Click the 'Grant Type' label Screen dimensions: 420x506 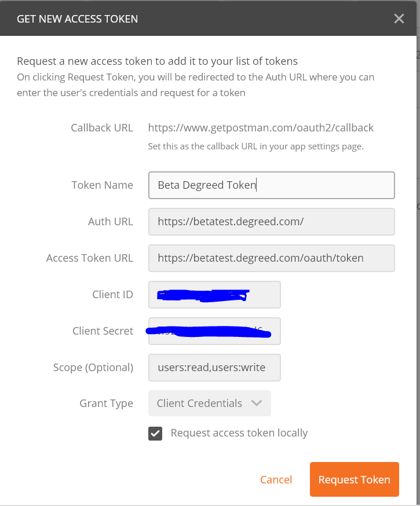pos(106,404)
